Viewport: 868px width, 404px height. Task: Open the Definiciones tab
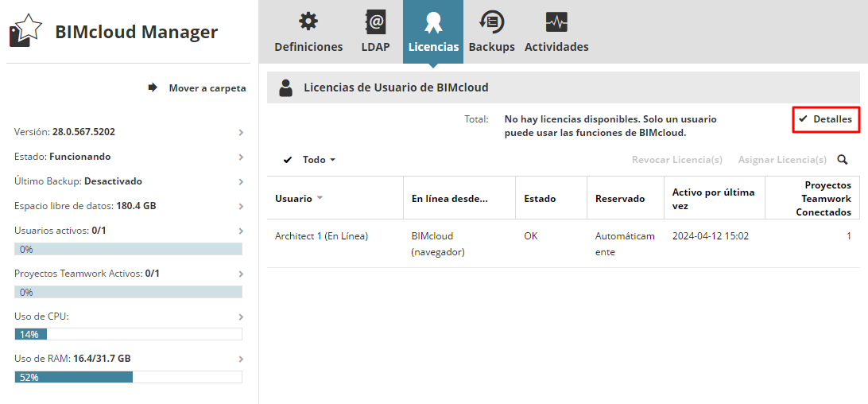(308, 32)
